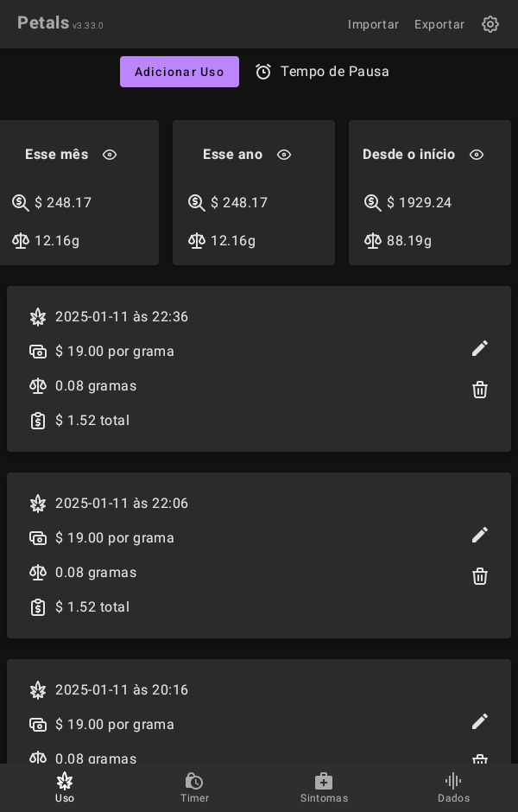Go to the Dados tab
The image size is (518, 812).
tap(453, 787)
